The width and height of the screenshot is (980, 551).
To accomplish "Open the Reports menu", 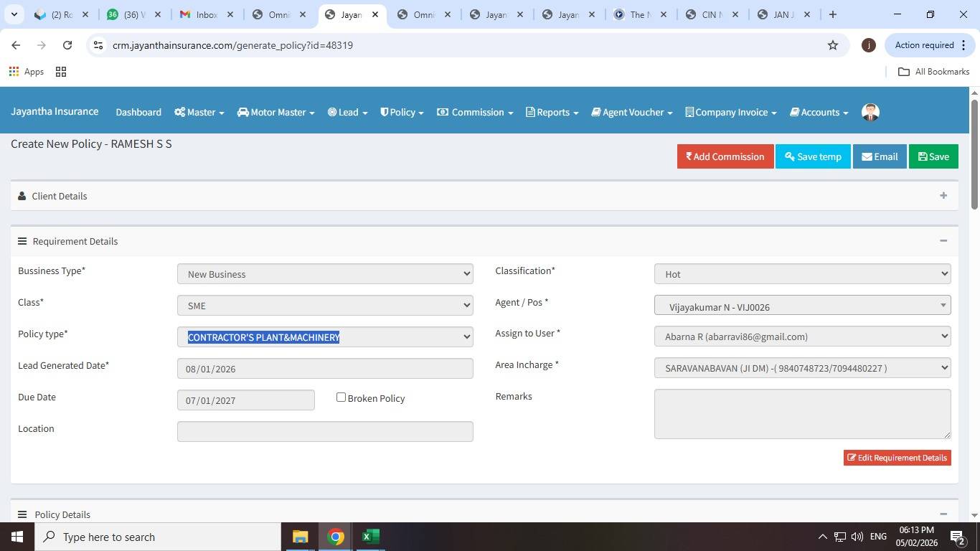I will pos(552,112).
